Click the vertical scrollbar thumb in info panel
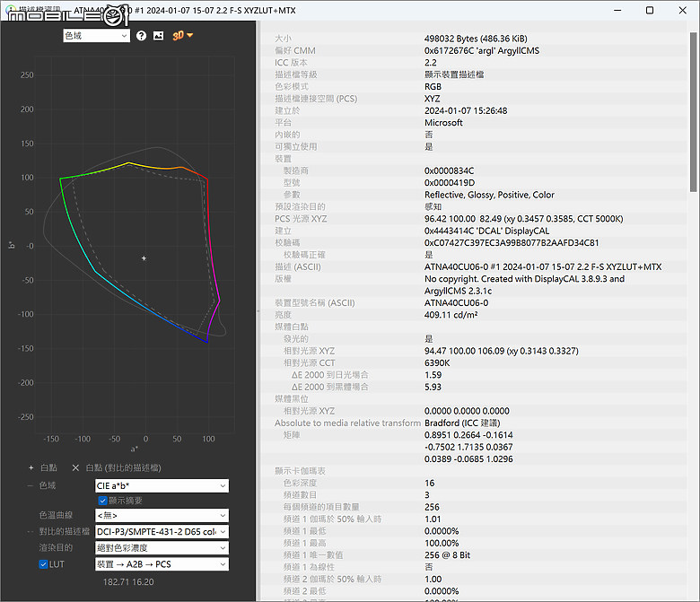Viewport: 700px width, 602px height. (x=694, y=111)
